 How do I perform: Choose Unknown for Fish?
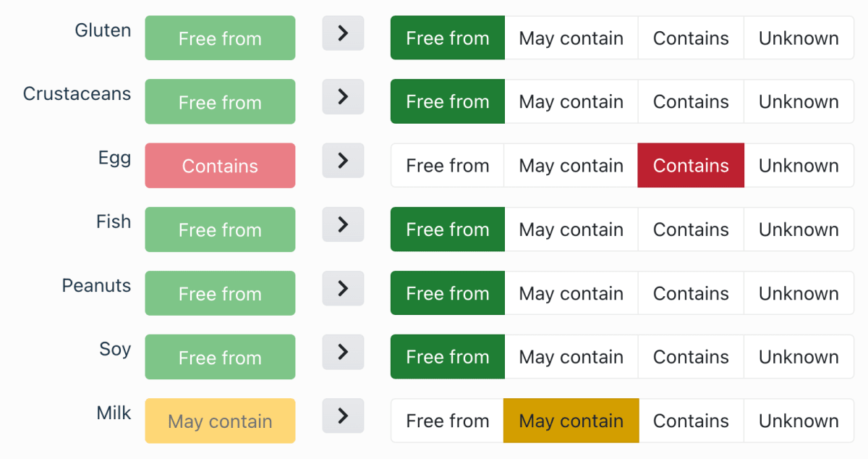click(x=799, y=230)
